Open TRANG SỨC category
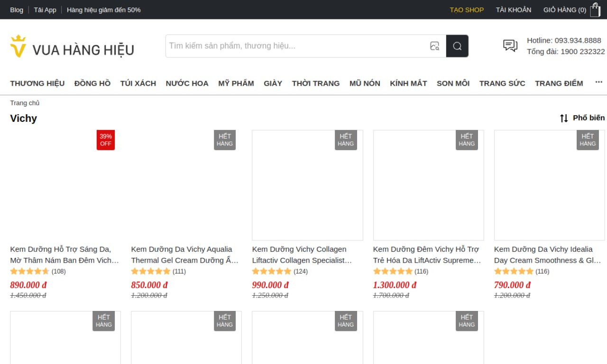The height and width of the screenshot is (364, 607). point(502,83)
